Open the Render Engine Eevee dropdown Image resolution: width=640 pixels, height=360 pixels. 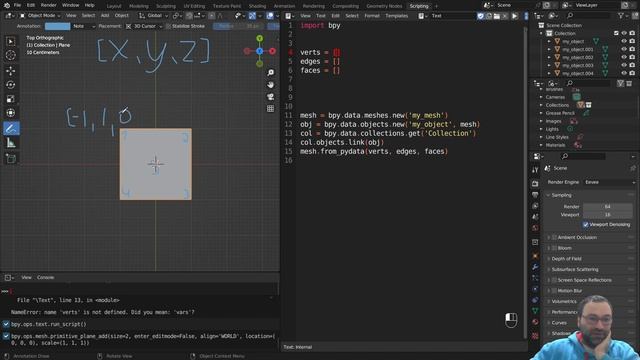(x=609, y=182)
